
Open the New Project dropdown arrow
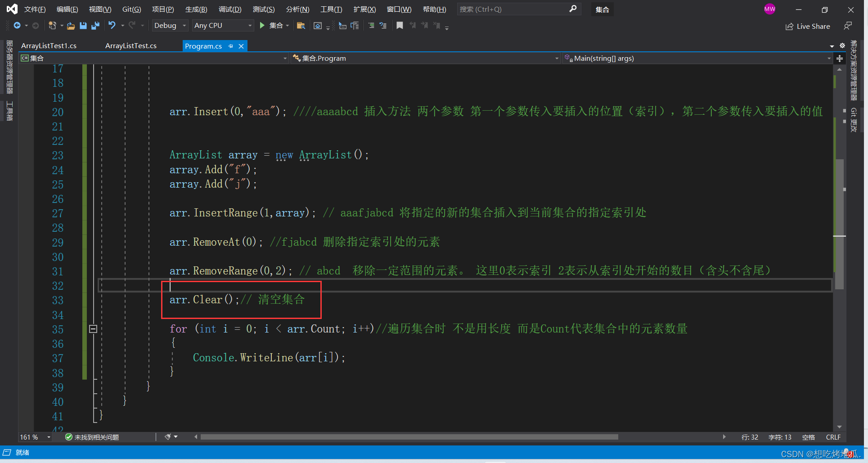click(62, 26)
